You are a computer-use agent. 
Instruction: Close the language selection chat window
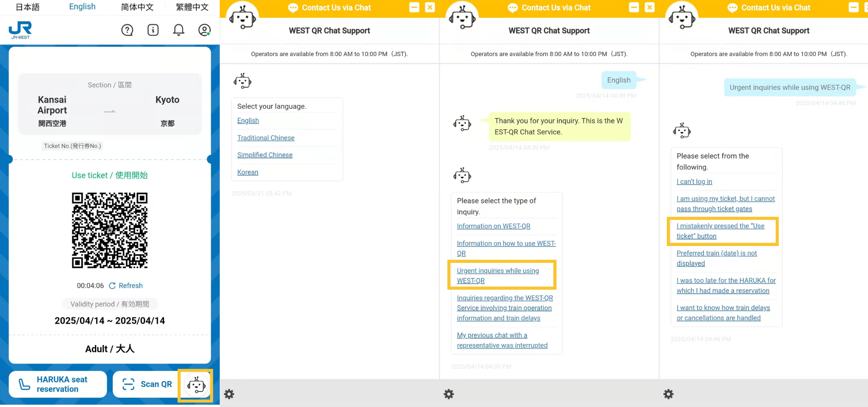click(430, 7)
